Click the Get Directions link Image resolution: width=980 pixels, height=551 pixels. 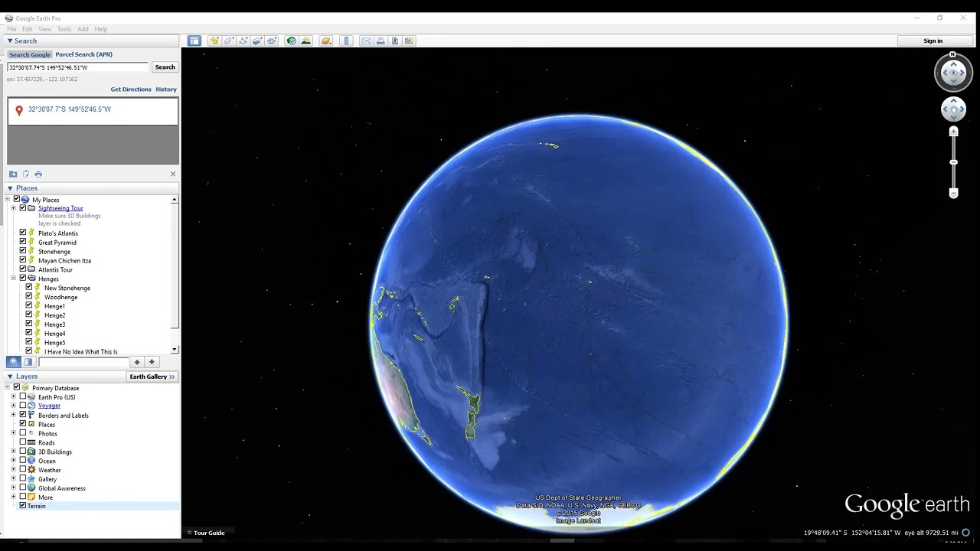(x=131, y=90)
